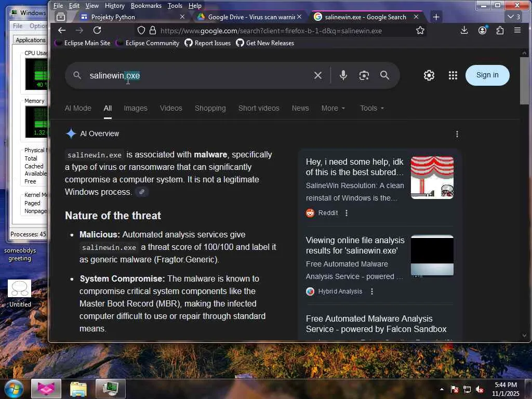Open the extensions puzzle icon
The image size is (532, 399).
(x=500, y=31)
